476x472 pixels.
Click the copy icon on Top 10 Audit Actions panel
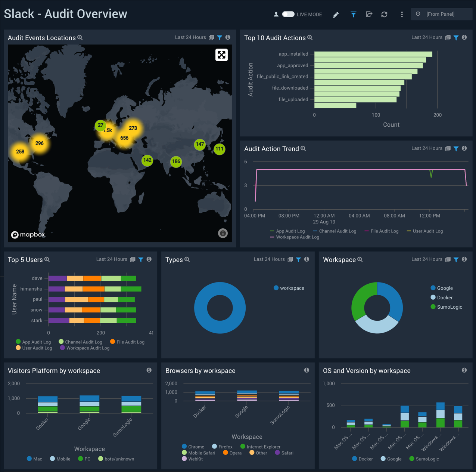447,37
